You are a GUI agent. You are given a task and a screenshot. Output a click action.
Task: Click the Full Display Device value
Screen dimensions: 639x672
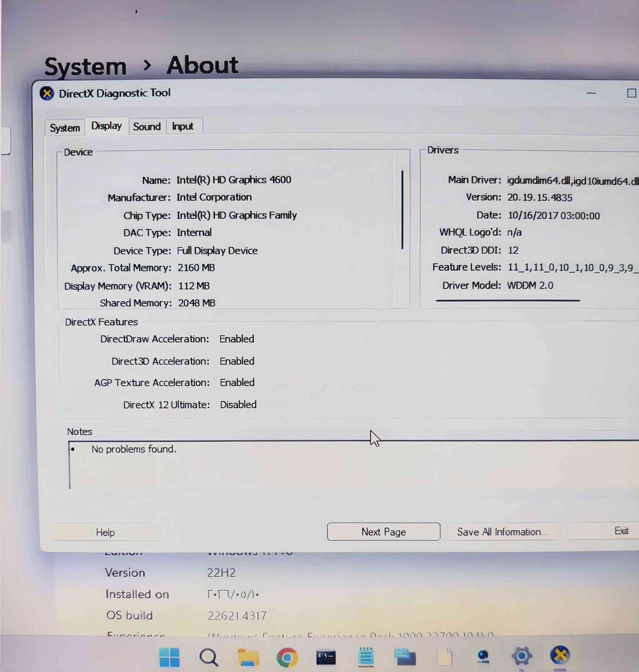217,251
